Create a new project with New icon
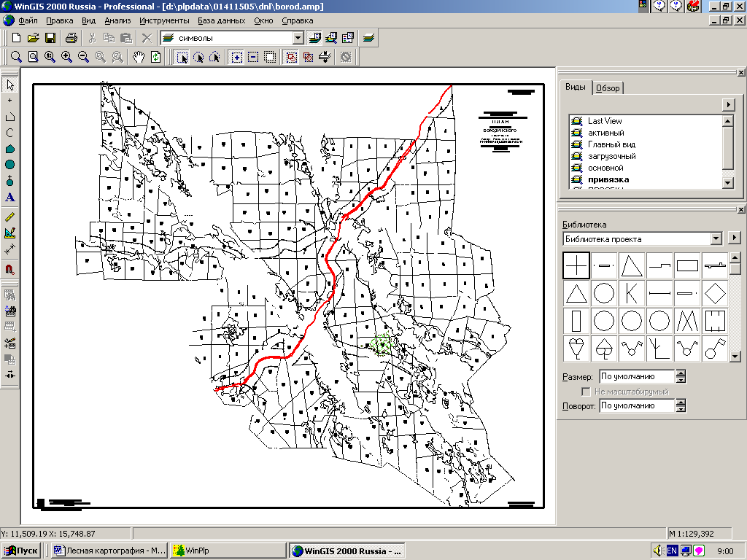The width and height of the screenshot is (747, 560). (16, 38)
